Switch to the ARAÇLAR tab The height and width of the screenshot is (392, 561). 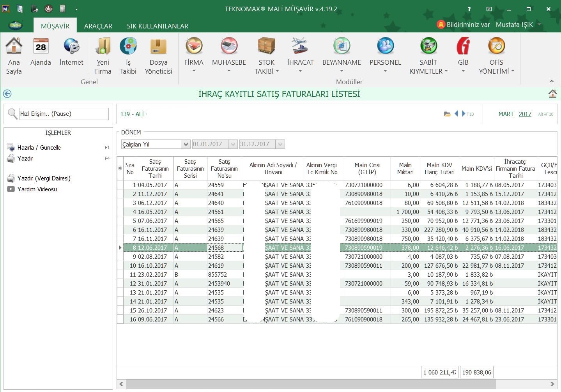98,26
